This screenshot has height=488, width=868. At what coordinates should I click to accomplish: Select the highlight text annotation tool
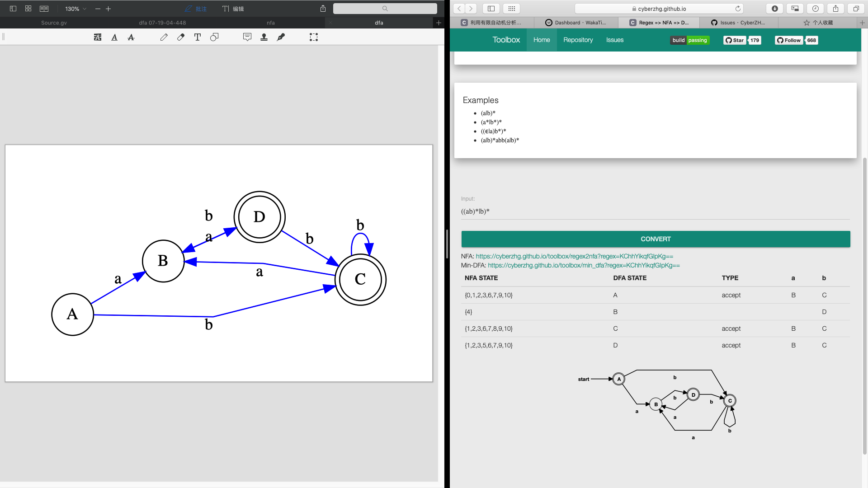[x=98, y=38]
